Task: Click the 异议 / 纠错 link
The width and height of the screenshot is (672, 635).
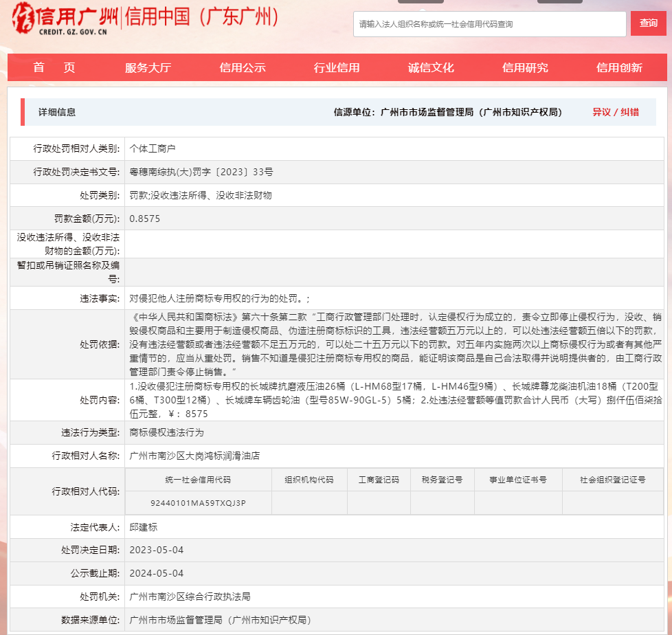Action: [616, 112]
